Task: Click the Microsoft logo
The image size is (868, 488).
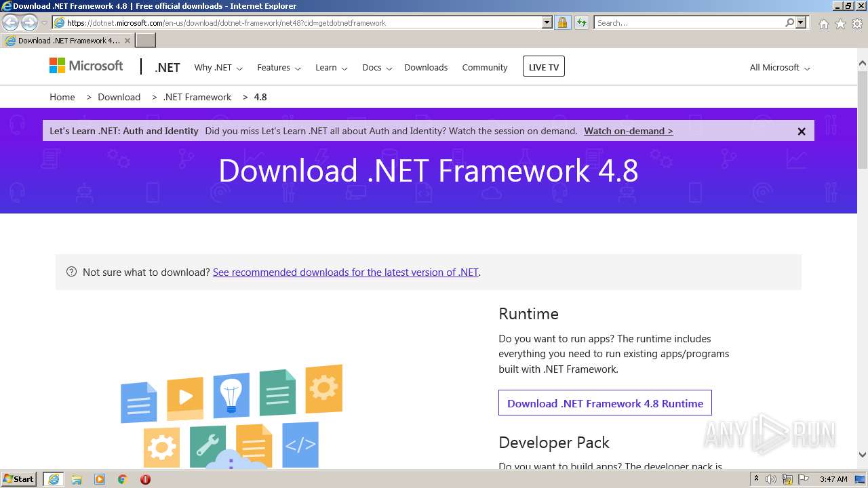Action: [x=86, y=66]
